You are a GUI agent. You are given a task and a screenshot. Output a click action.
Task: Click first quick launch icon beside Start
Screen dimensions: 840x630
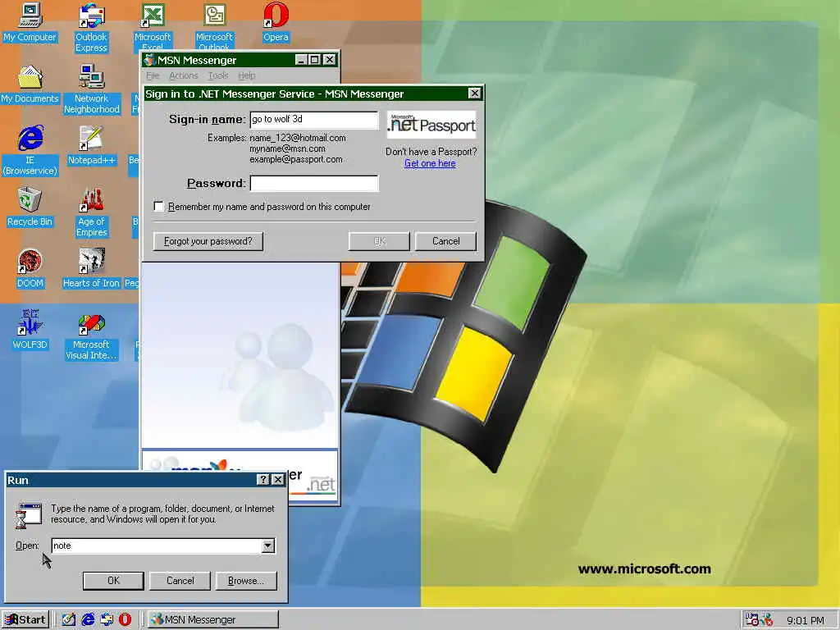click(69, 619)
